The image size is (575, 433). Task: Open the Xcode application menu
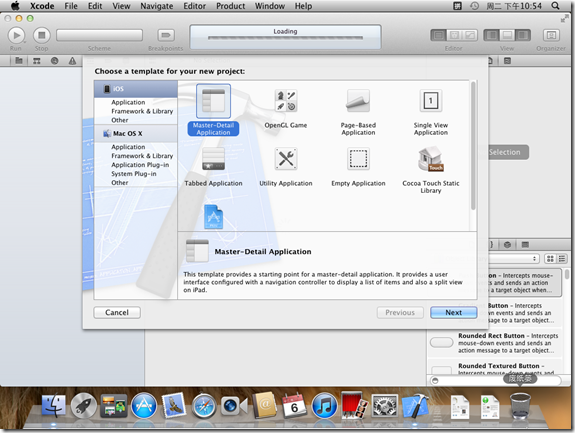tap(42, 6)
